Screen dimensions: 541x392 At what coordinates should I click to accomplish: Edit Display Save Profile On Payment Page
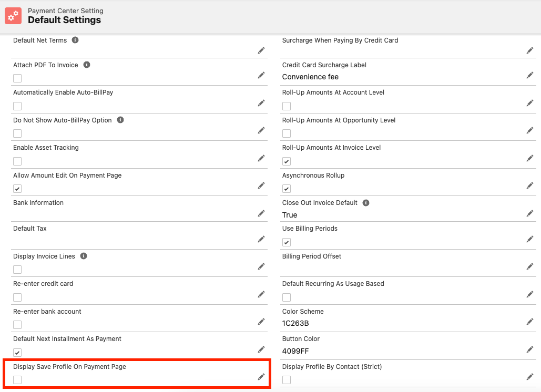pos(261,377)
